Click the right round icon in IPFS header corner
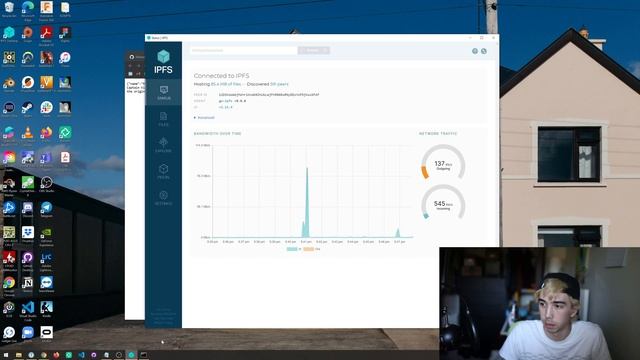Image resolution: width=640 pixels, height=360 pixels. (484, 51)
